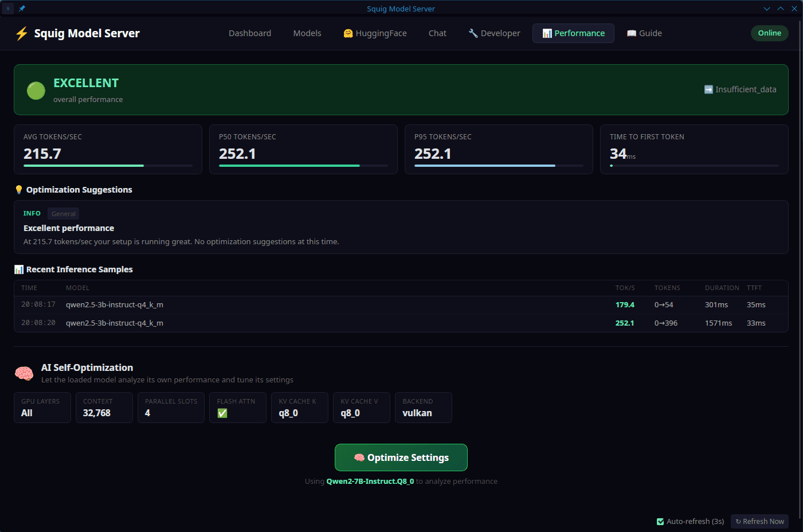This screenshot has width=803, height=532.
Task: Click the lightbulb Optimization Suggestions icon
Action: click(x=18, y=189)
